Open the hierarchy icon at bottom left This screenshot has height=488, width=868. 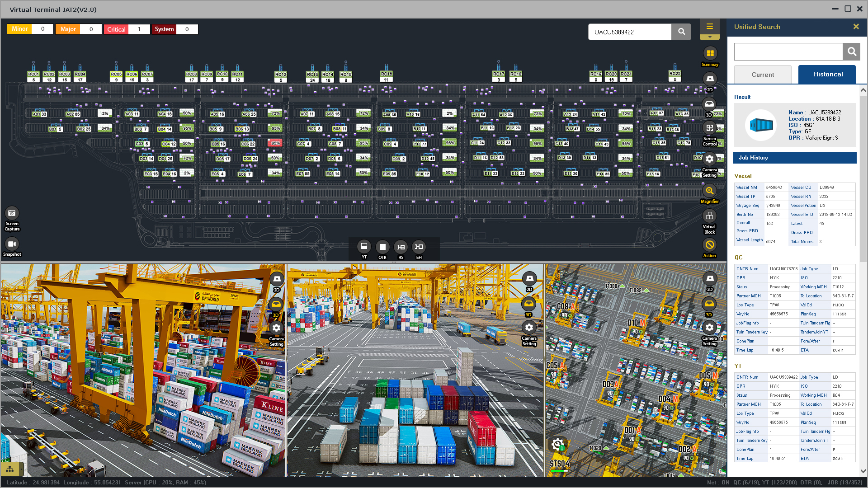coord(10,469)
